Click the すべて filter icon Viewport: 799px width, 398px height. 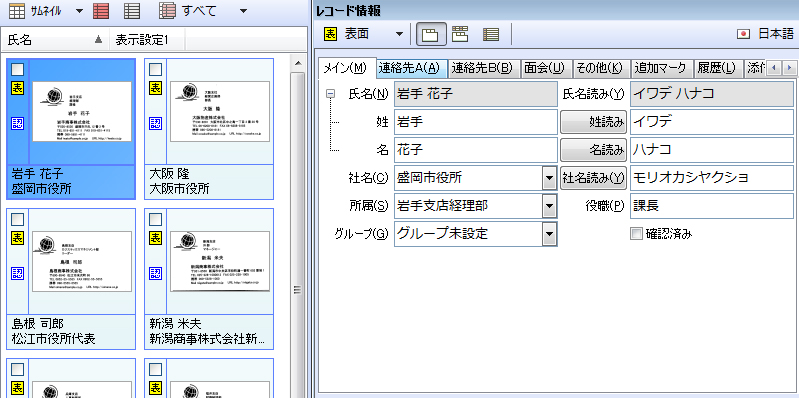point(167,10)
